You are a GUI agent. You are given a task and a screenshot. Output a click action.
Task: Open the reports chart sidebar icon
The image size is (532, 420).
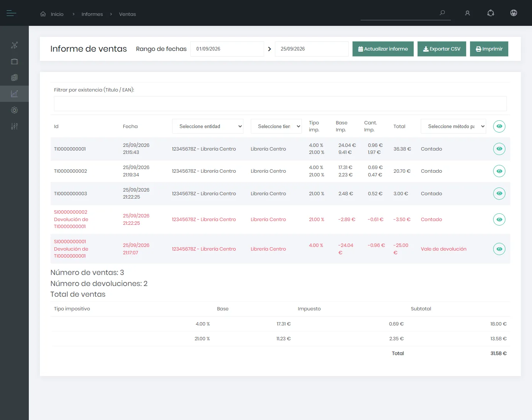(x=14, y=94)
